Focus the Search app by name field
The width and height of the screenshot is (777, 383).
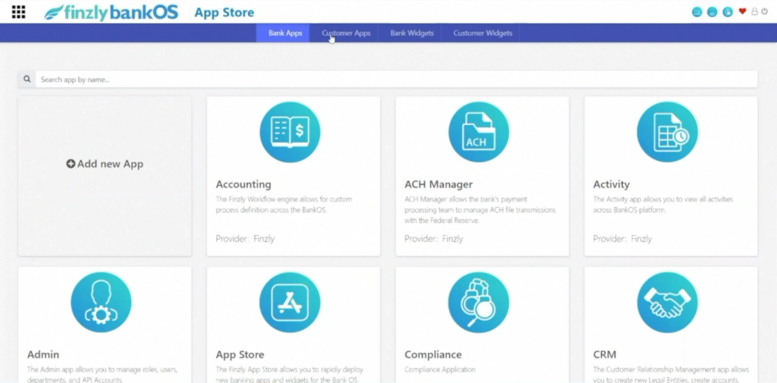click(x=396, y=79)
